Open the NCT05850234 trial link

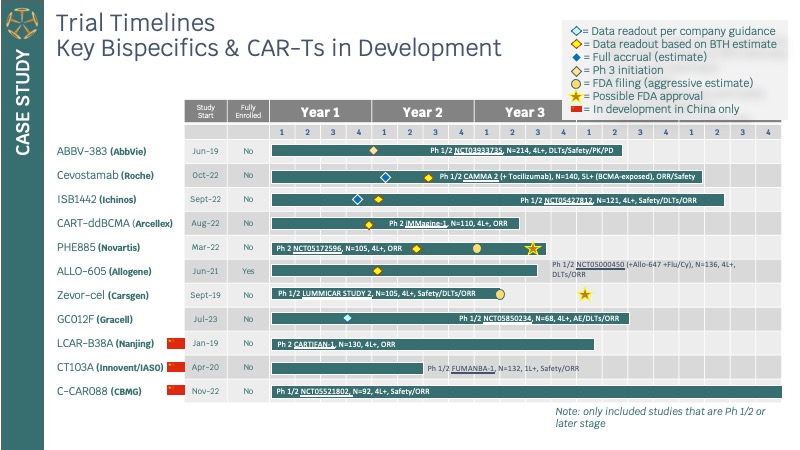pyautogui.click(x=507, y=318)
